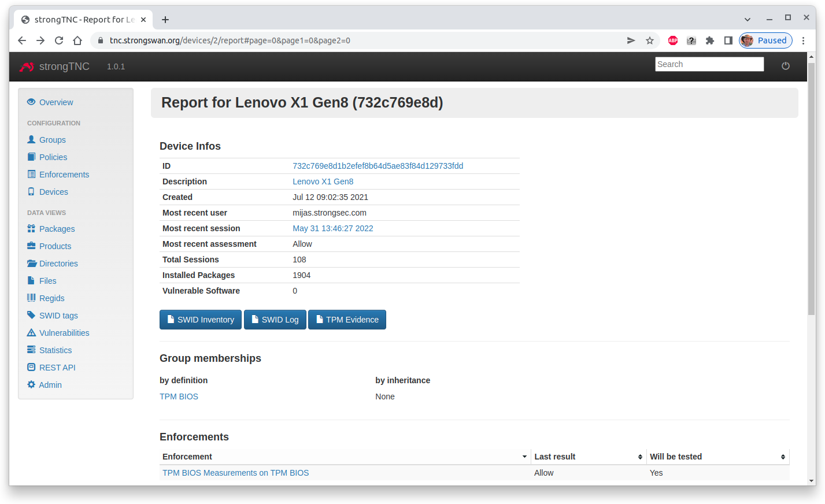Go to browser home page icon
The width and height of the screenshot is (825, 504).
pos(77,40)
